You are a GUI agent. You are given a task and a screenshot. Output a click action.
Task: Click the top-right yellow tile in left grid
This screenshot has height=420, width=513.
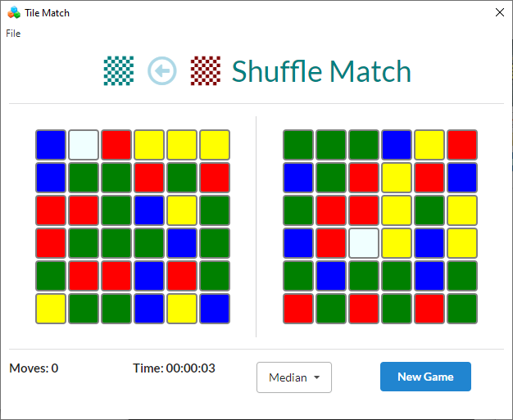[x=215, y=145]
